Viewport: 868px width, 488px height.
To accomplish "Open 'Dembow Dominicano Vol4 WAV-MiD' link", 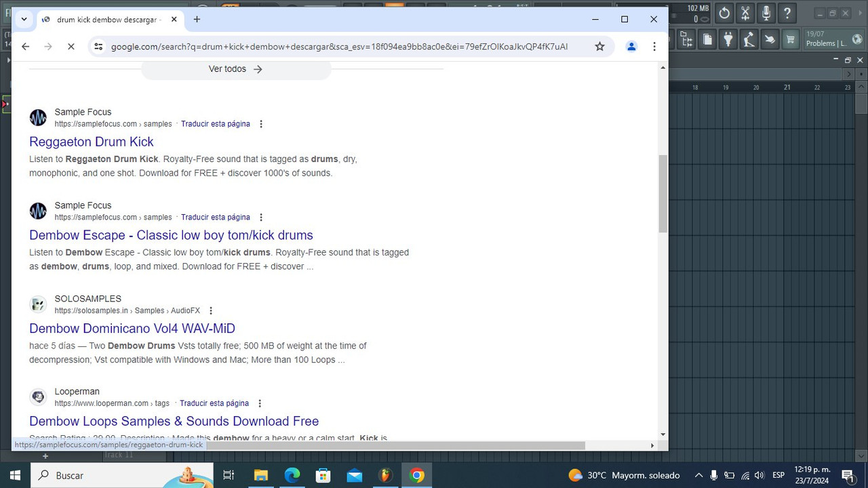I will (132, 329).
